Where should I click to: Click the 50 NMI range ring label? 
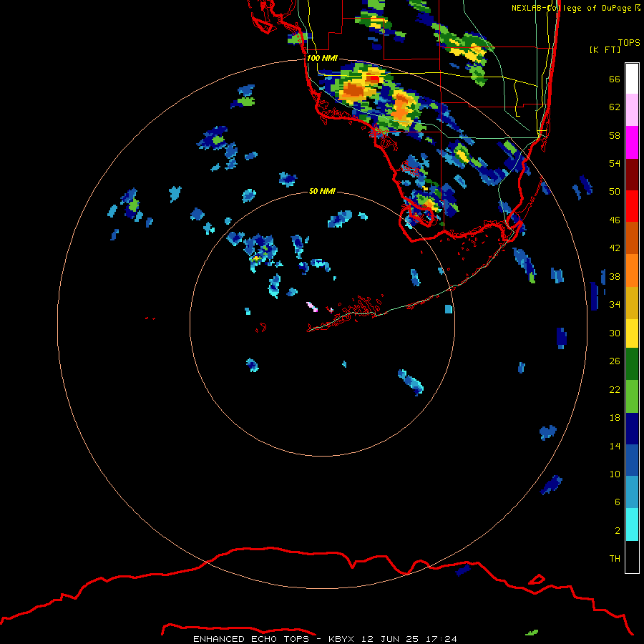click(x=322, y=191)
